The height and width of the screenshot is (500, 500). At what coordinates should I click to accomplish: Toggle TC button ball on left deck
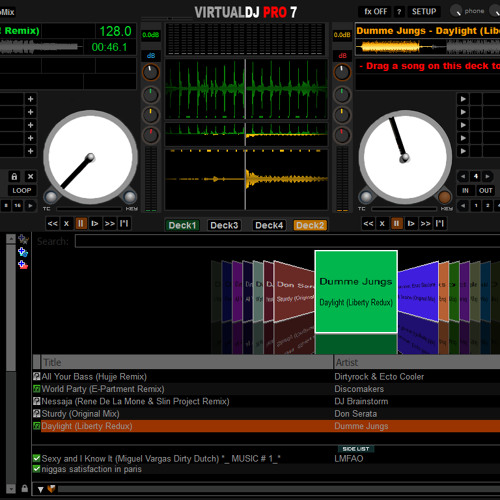click(51, 197)
